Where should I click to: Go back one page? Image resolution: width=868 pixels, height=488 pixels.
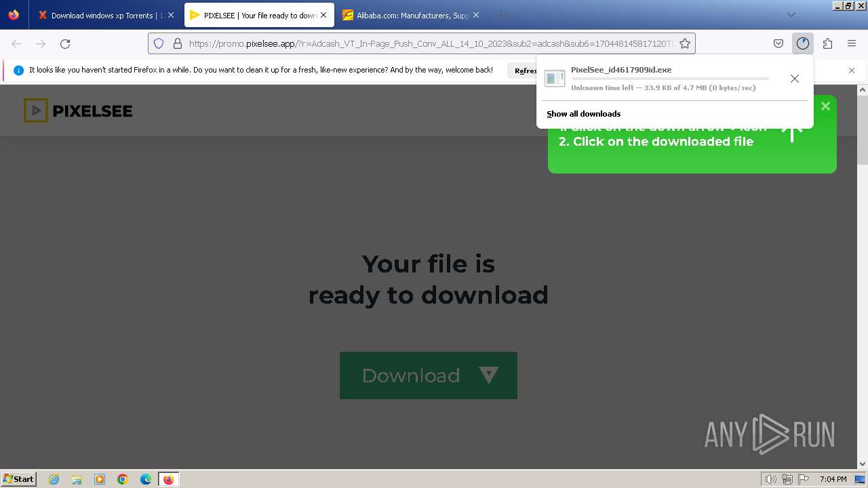click(x=16, y=43)
